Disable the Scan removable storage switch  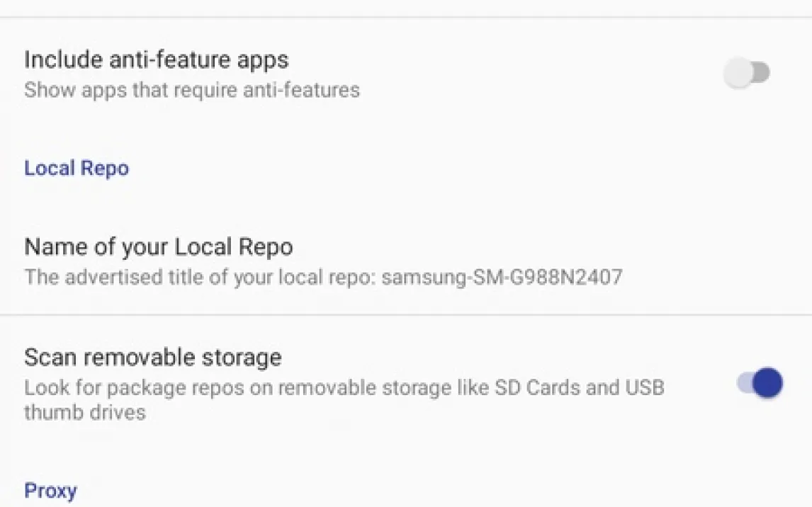(760, 383)
